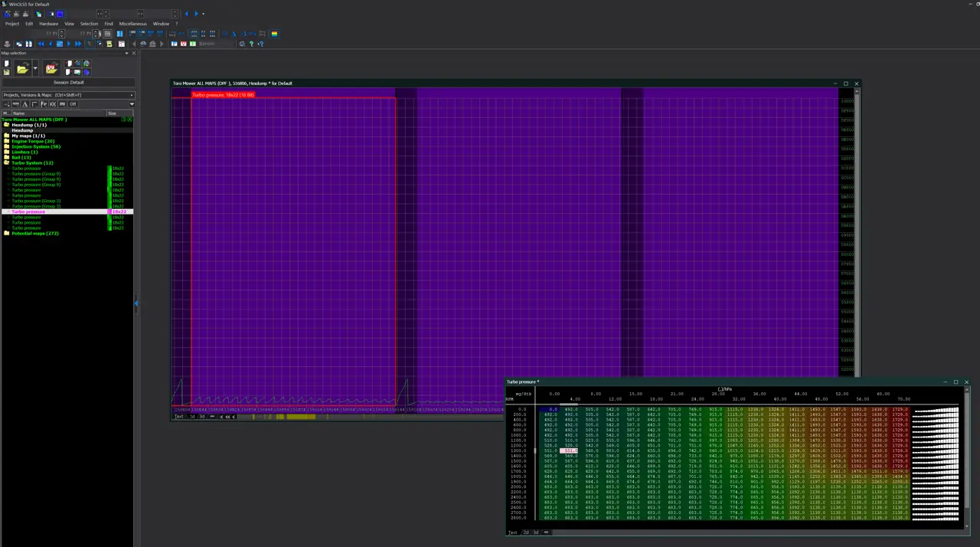Switch hexdump window to 2d view
The height and width of the screenshot is (547, 980).
pos(193,417)
